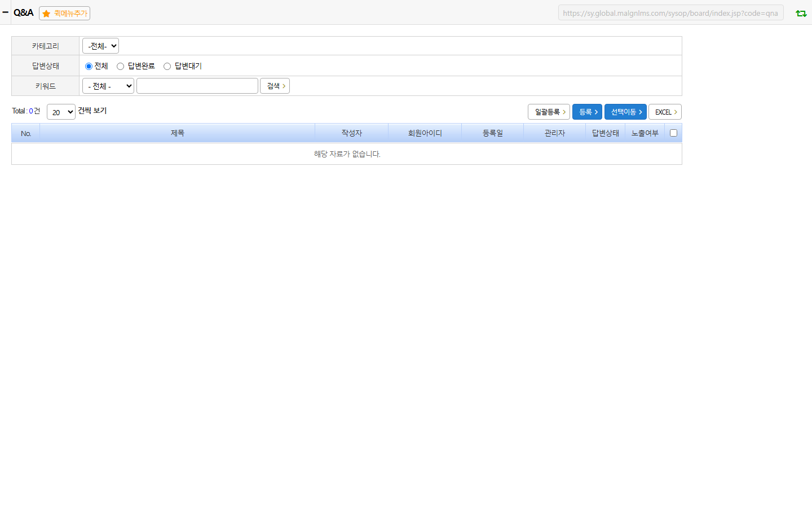Check the select-all checkbox in table header

click(x=673, y=133)
